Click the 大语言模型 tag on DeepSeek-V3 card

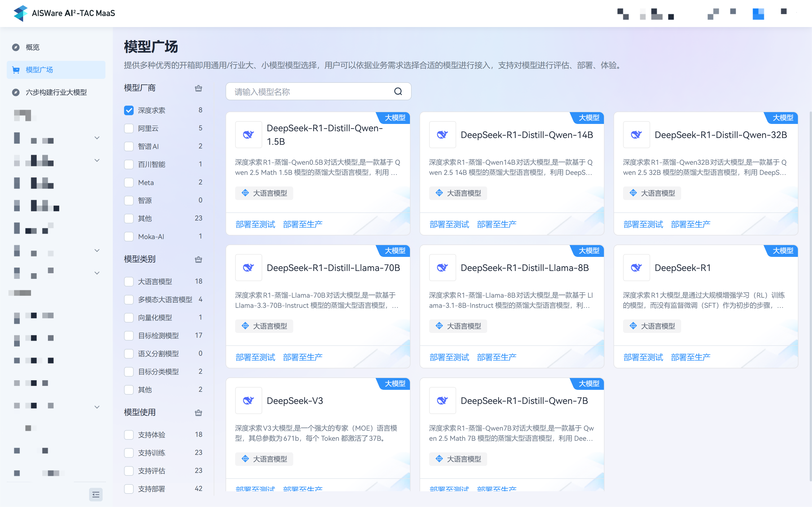pos(264,459)
